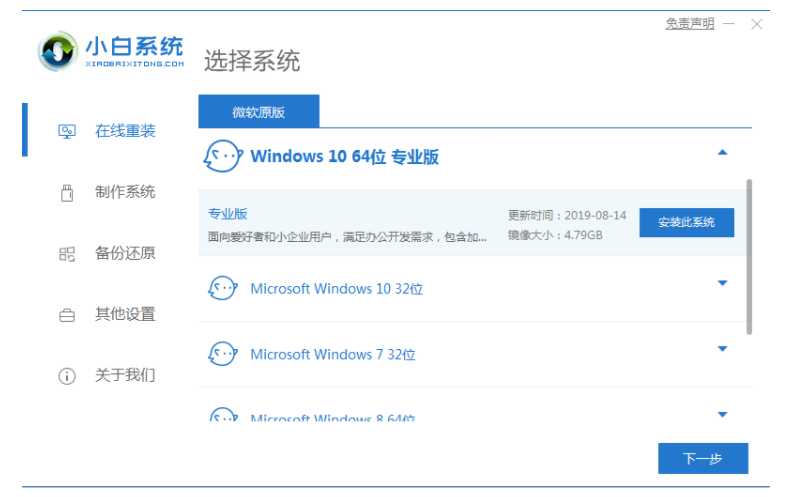Click the 在线重装 monitor icon
Screen dimensions: 812x497
tap(67, 131)
